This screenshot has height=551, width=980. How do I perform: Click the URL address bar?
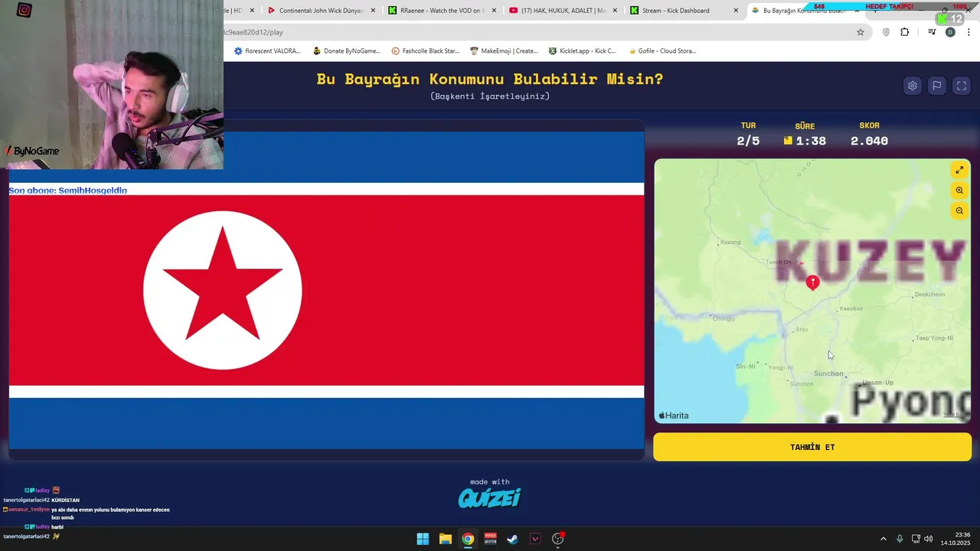click(x=536, y=32)
